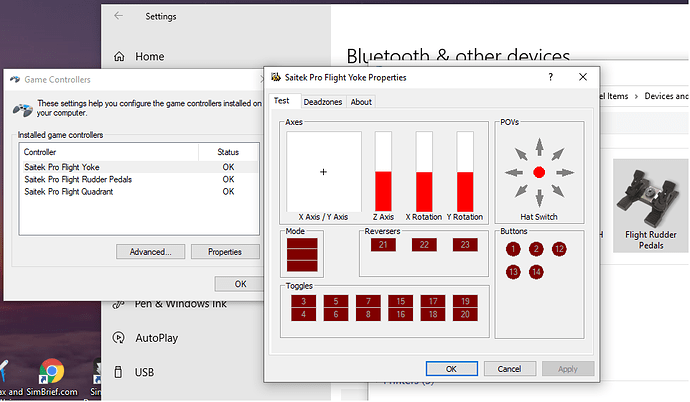Click the Z Axis red bar

tap(382, 190)
